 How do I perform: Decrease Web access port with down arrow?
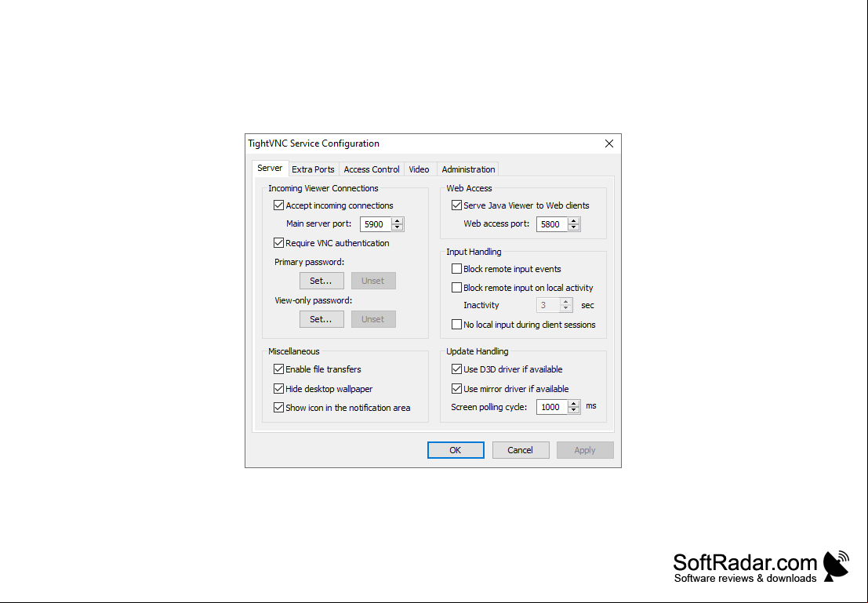click(x=573, y=227)
